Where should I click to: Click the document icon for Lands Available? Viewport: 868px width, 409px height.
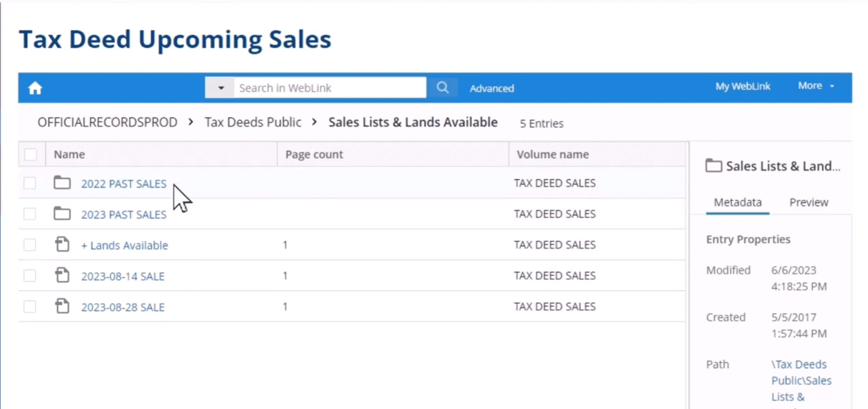62,244
